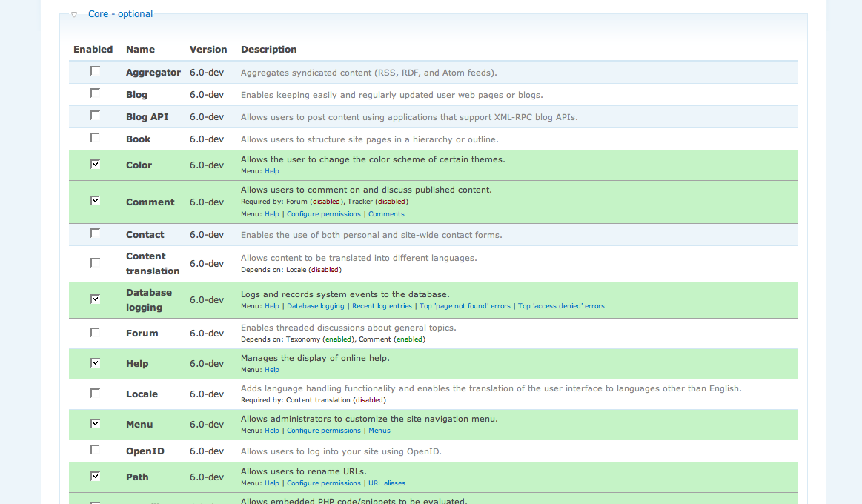This screenshot has height=504, width=862.
Task: Click 6.0-dev version in OpenID row
Action: click(x=207, y=451)
